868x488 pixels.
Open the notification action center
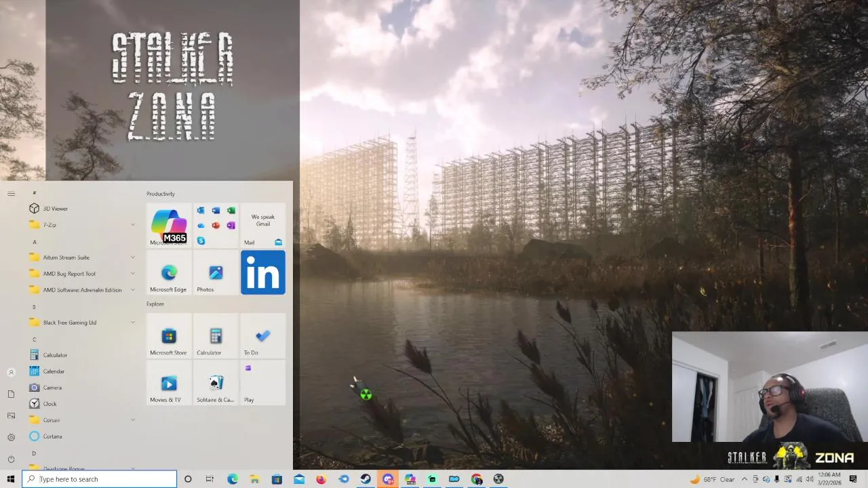point(853,479)
